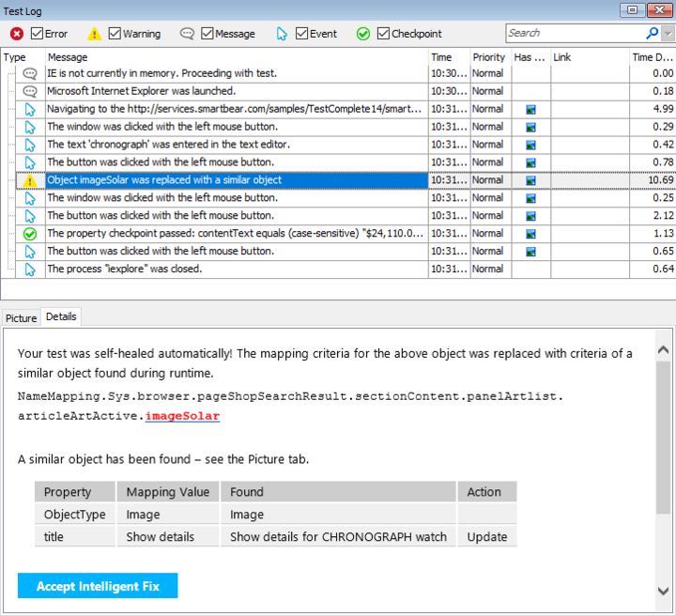Image resolution: width=676 pixels, height=616 pixels.
Task: Type in the Search input field
Action: point(573,33)
